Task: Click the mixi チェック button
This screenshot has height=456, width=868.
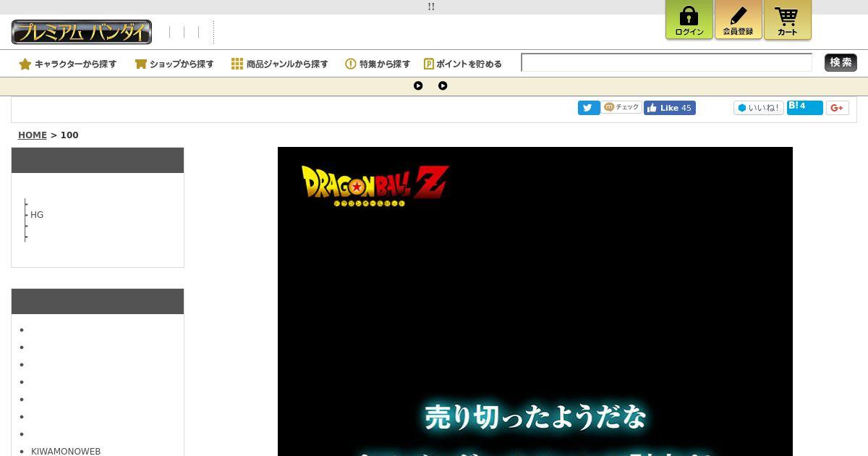Action: [622, 107]
